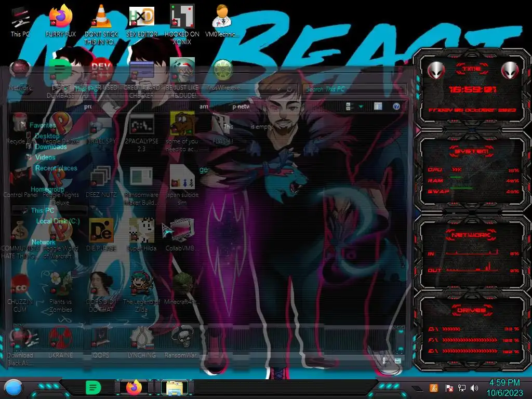The width and height of the screenshot is (532, 399).
Task: Open the Ransomware Maker Build shortcut
Action: (x=141, y=186)
